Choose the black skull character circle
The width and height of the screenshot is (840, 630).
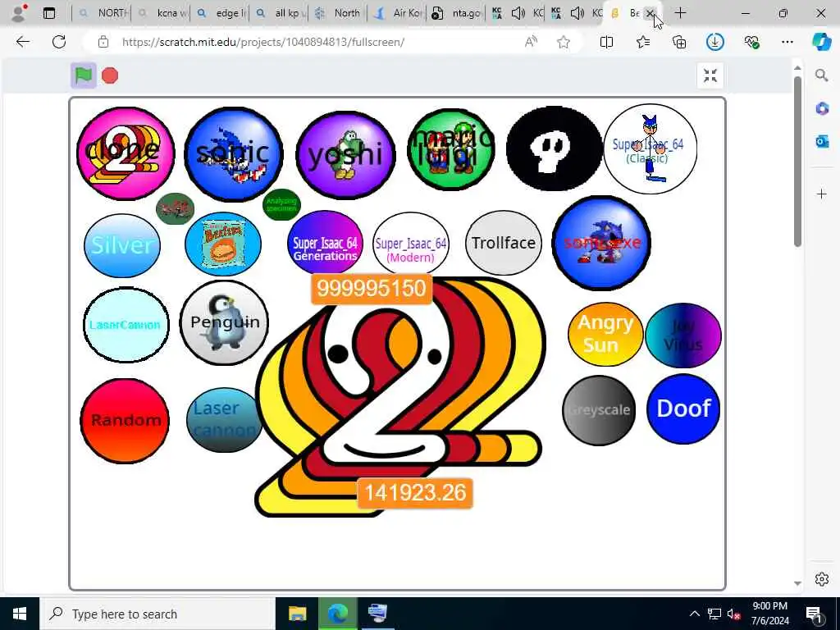point(555,148)
